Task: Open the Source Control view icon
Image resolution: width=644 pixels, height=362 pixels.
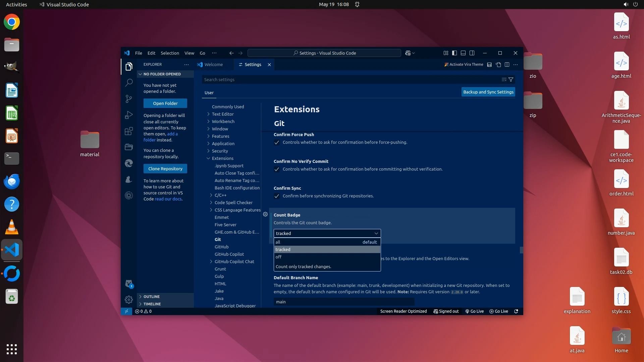Action: coord(129,99)
